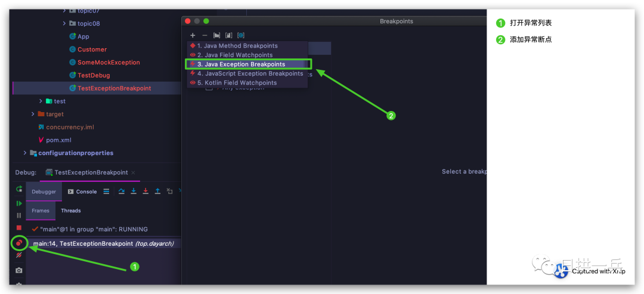Step over using blue arrow icon
This screenshot has width=644, height=294.
(x=121, y=191)
